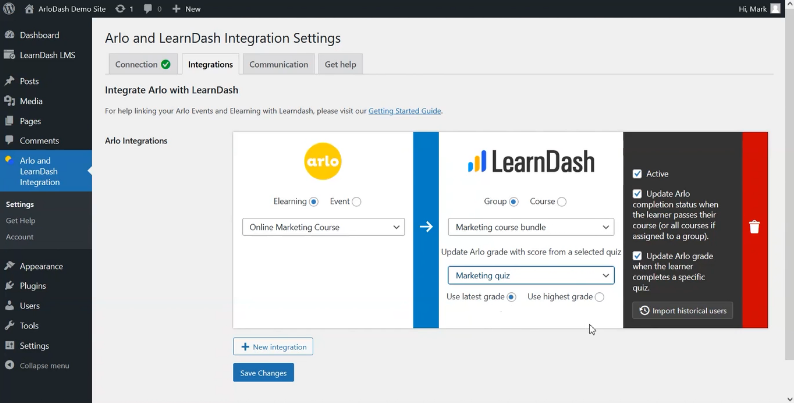The height and width of the screenshot is (403, 795).
Task: Click the Comments icon in sidebar
Action: (x=9, y=140)
